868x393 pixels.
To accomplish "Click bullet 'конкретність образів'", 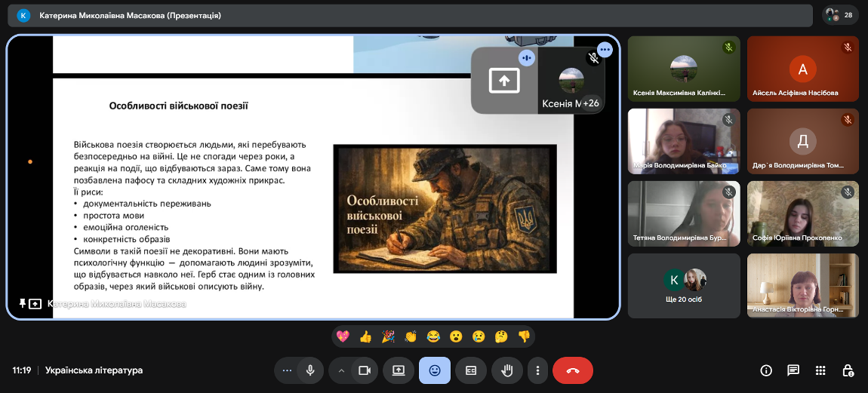I will tap(126, 239).
